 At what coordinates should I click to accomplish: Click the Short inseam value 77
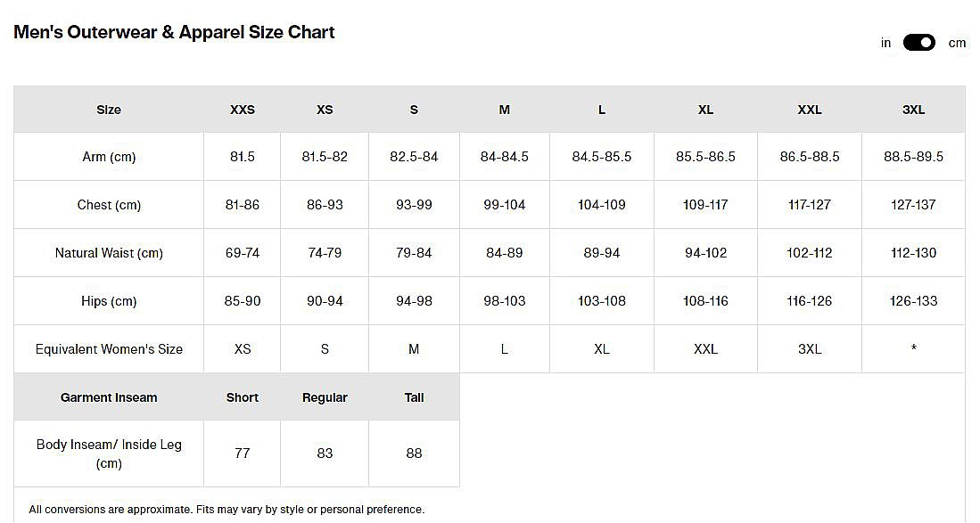coord(243,454)
